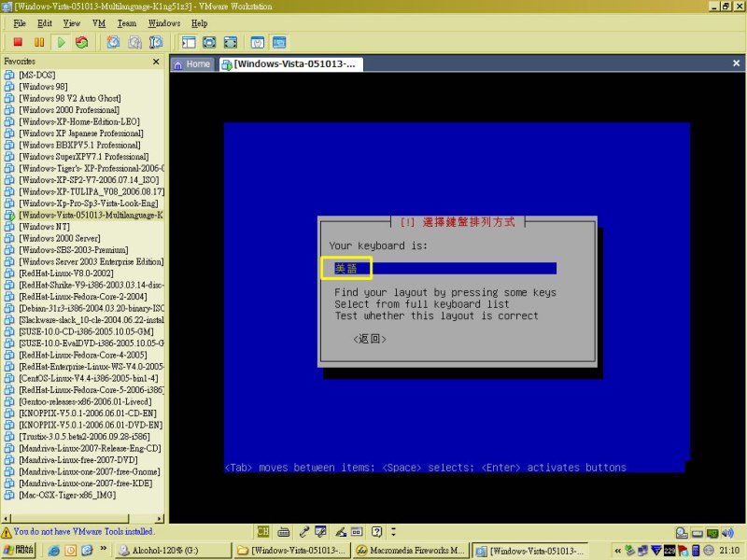Click the language bar keyboard icon

click(x=284, y=531)
